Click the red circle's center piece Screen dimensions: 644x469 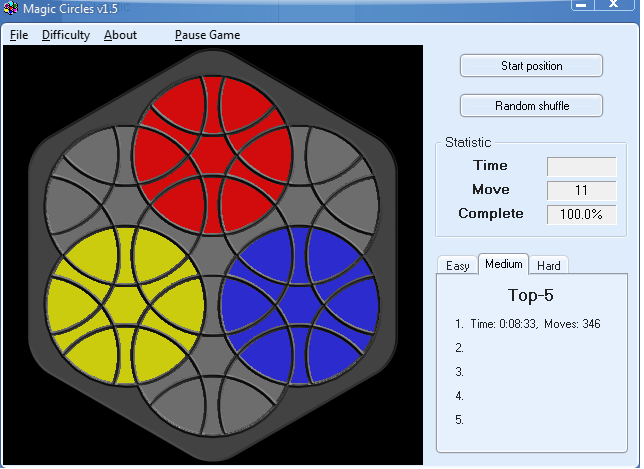pos(213,155)
